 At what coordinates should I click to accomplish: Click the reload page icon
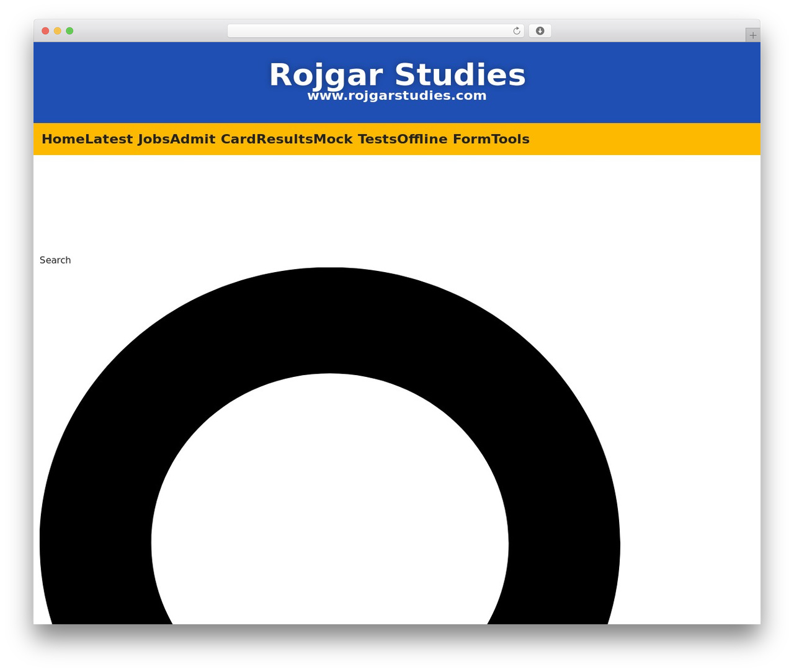point(517,31)
